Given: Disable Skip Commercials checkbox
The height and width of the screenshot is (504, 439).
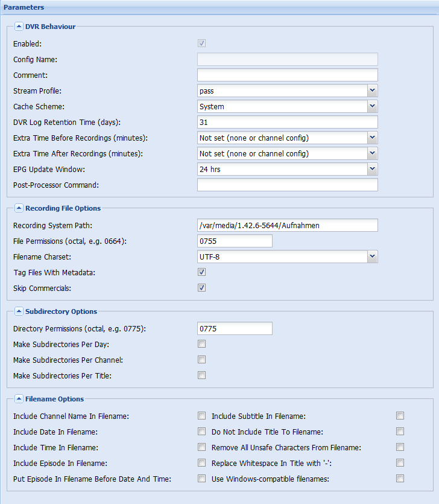Looking at the screenshot, I should (202, 288).
